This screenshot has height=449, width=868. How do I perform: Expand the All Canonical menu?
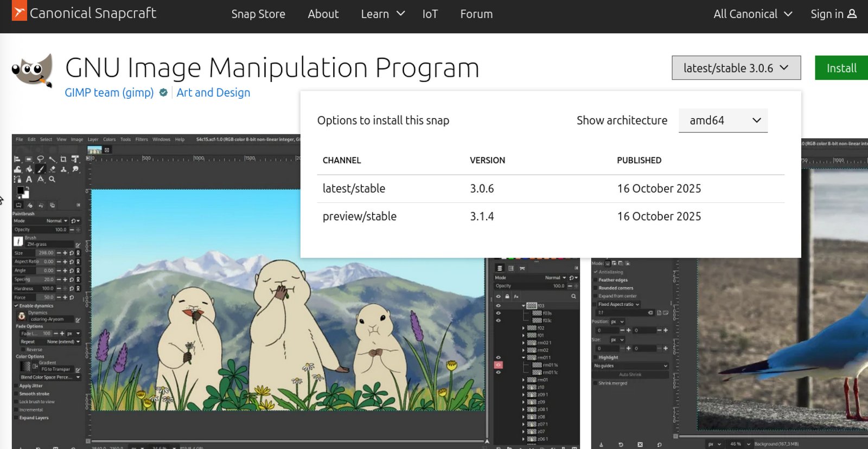pos(752,14)
